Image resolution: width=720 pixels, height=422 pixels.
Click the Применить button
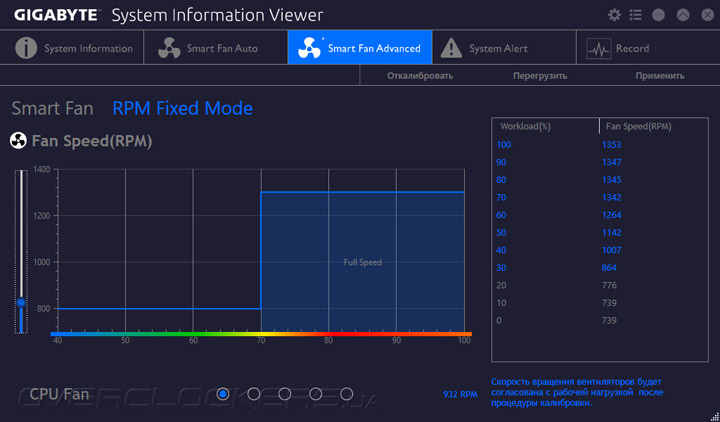click(x=660, y=76)
